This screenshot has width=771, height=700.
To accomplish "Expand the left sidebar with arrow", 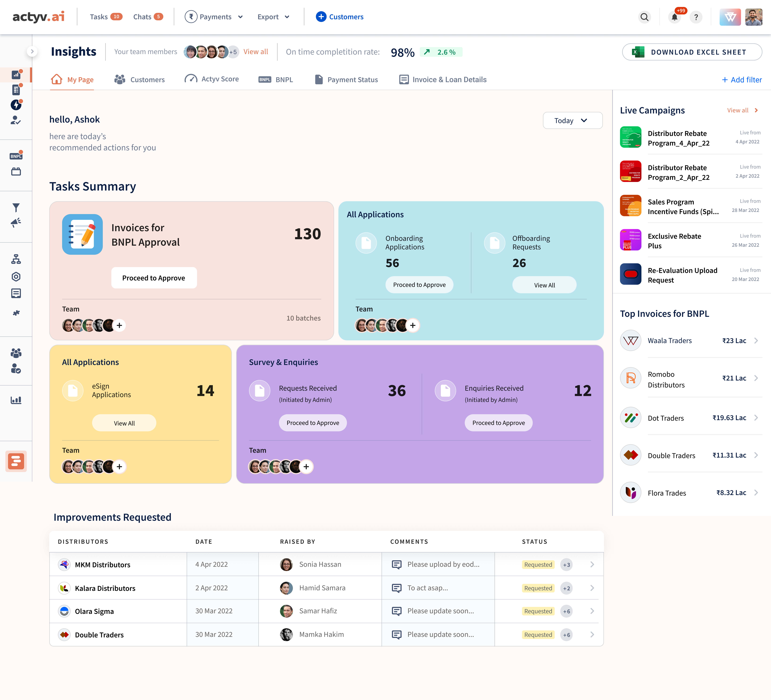I will (x=32, y=51).
